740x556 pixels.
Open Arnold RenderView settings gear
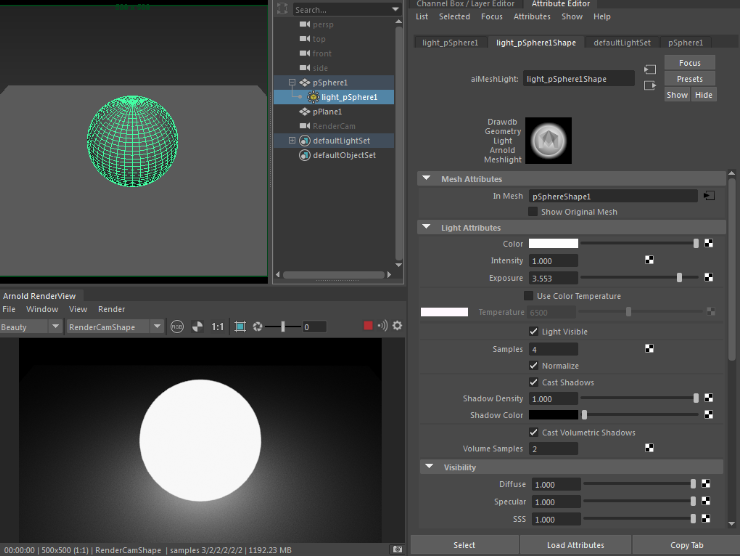397,326
